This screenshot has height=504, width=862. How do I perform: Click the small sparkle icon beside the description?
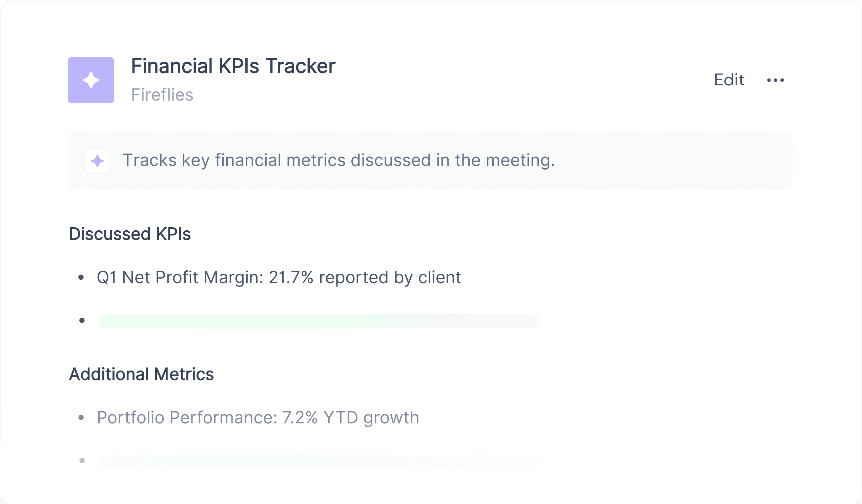point(98,161)
